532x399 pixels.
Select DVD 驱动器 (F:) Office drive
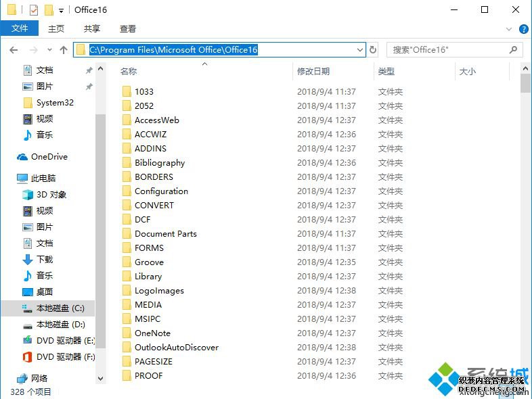tap(65, 357)
